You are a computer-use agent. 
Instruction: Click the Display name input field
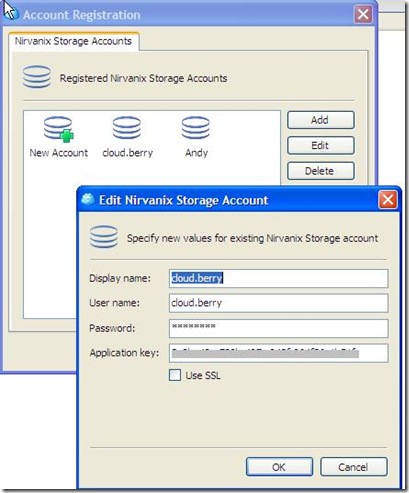(x=278, y=278)
